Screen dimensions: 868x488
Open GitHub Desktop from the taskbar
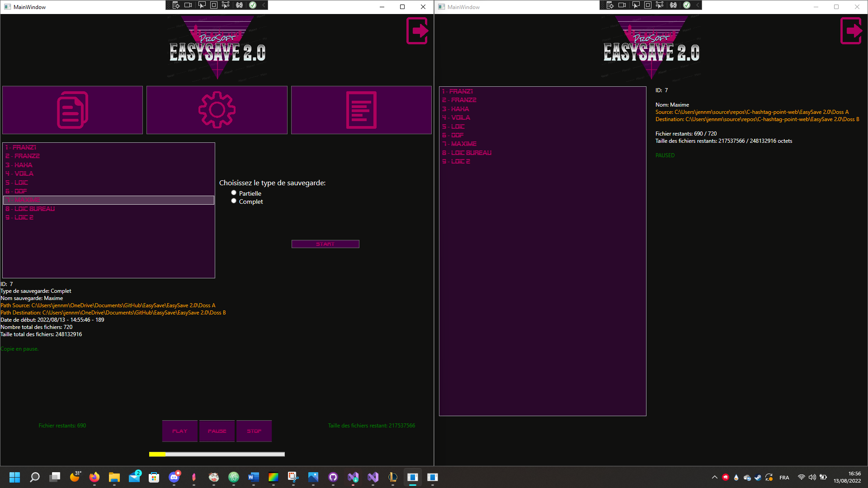pyautogui.click(x=333, y=477)
